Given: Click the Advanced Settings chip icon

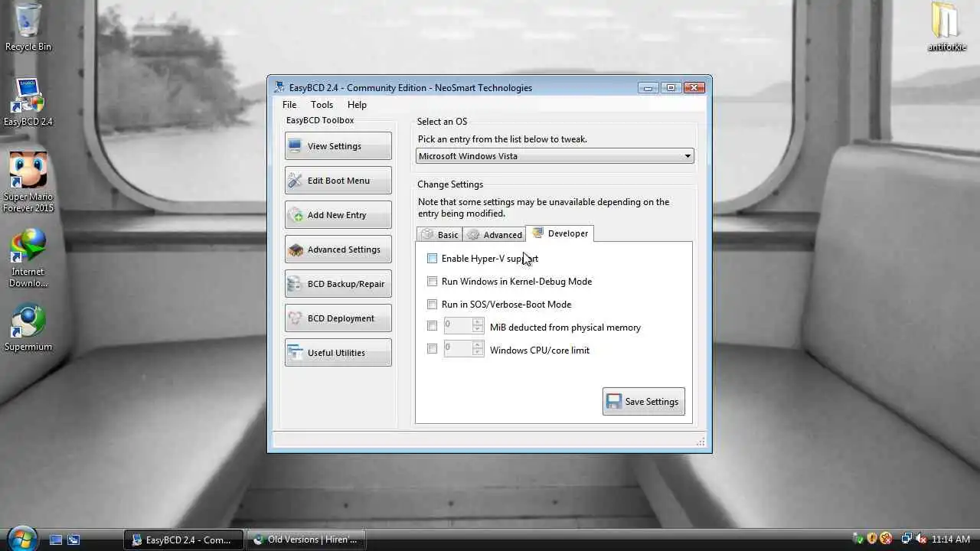Looking at the screenshot, I should 295,249.
